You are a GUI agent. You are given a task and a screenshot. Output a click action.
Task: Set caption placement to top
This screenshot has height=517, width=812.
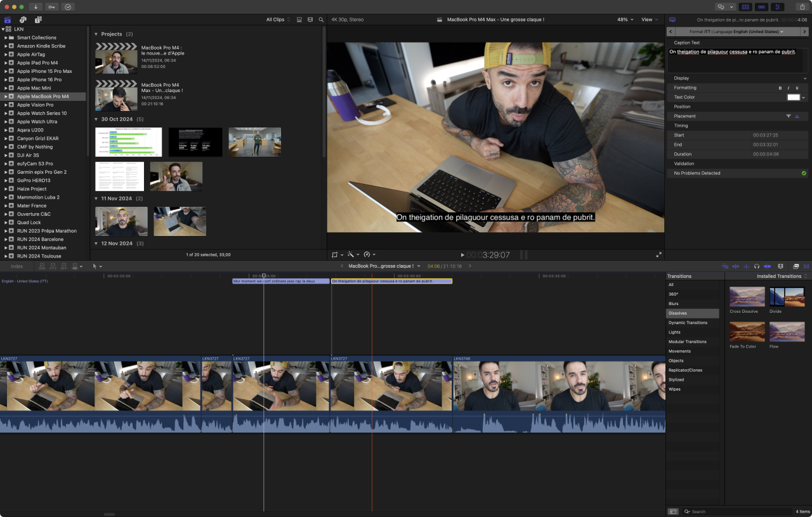click(x=789, y=116)
